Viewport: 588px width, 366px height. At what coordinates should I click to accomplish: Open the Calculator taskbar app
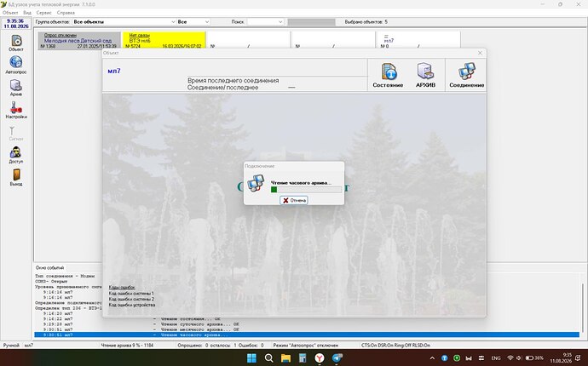click(303, 358)
